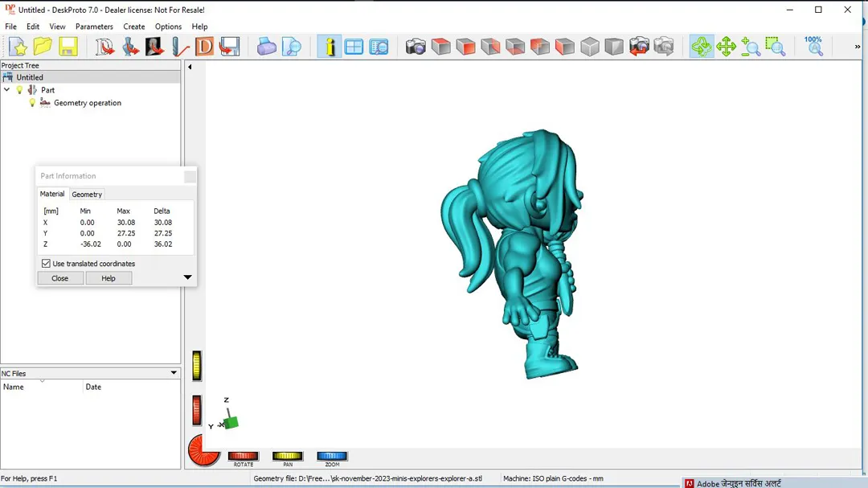Toggle the lightbulb visibility for Part
This screenshot has width=868, height=488.
(19, 90)
